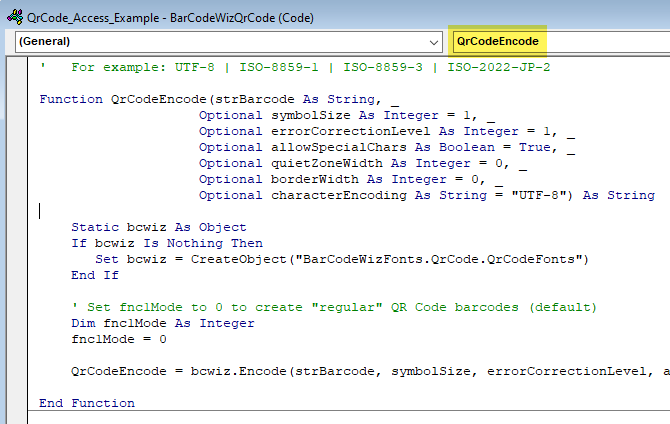Click the comment line starting 'For example: UTF-8'
The height and width of the screenshot is (424, 670).
click(x=295, y=68)
